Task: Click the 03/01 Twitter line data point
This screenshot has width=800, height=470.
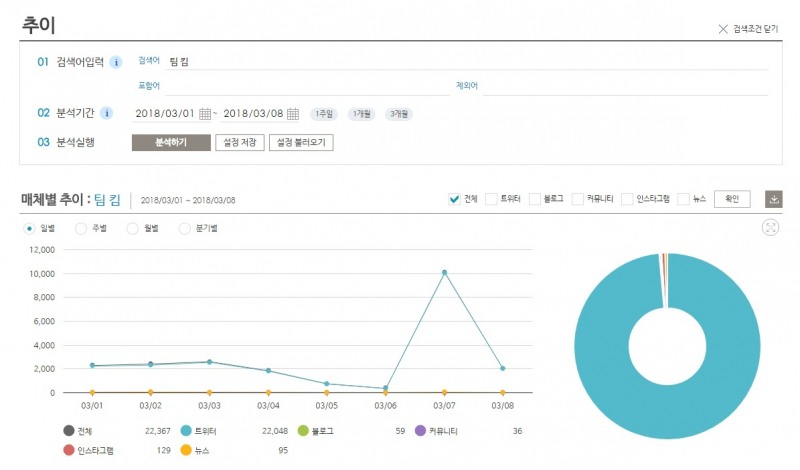Action: click(92, 365)
